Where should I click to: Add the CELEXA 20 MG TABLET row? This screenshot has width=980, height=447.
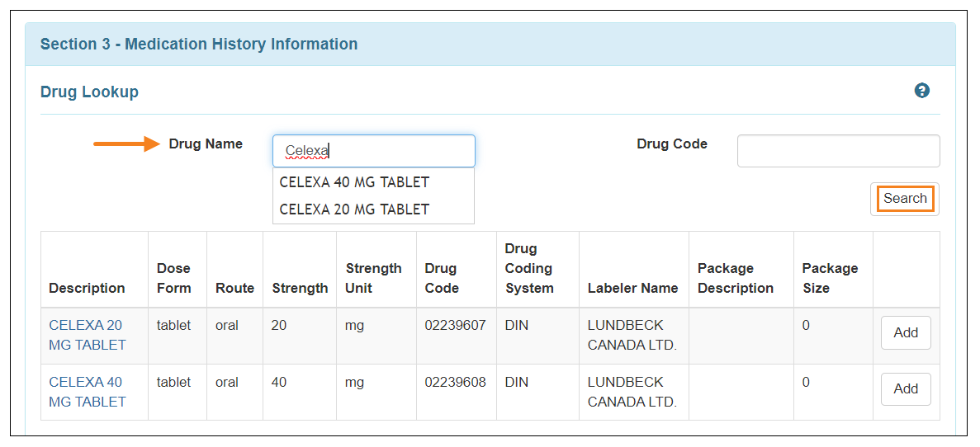(x=906, y=333)
